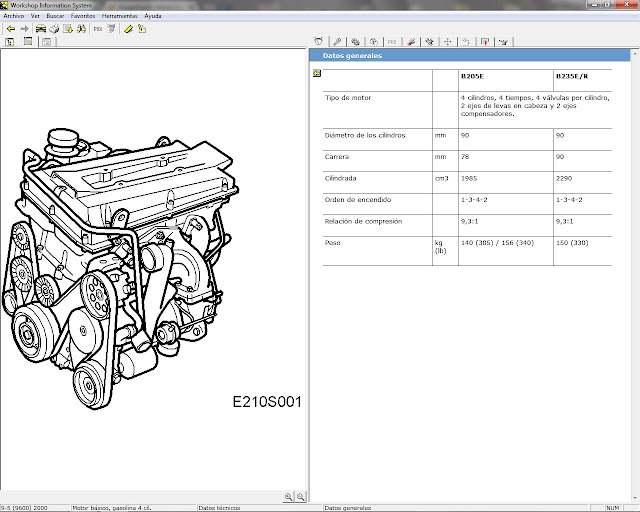Click the Orden de encendido label
640x512 pixels.
tap(358, 200)
